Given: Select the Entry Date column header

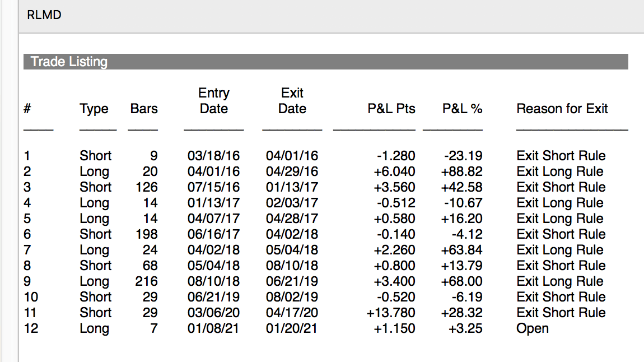Looking at the screenshot, I should pyautogui.click(x=213, y=101).
